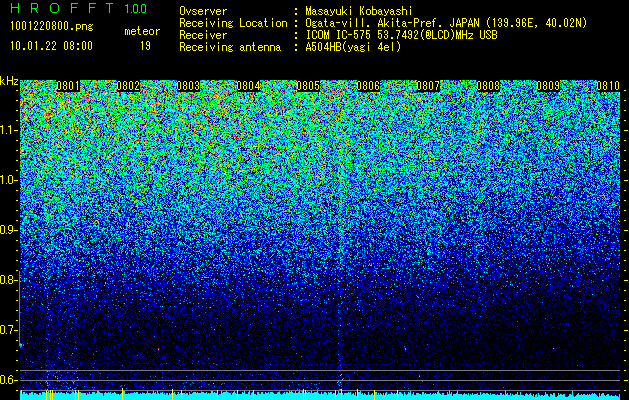Viewport: 629px width, 400px height.
Task: Click the 0.8 kHz axis label
Action: point(8,280)
